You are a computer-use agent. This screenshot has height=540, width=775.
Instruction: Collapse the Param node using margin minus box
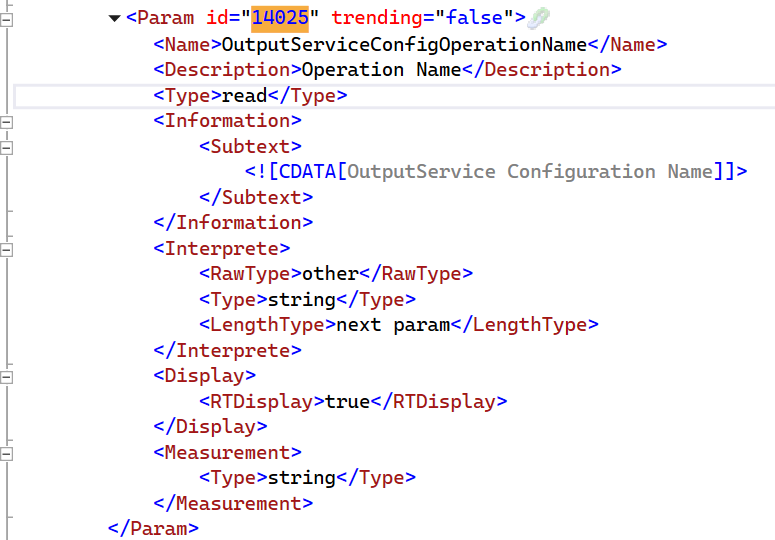tap(6, 20)
